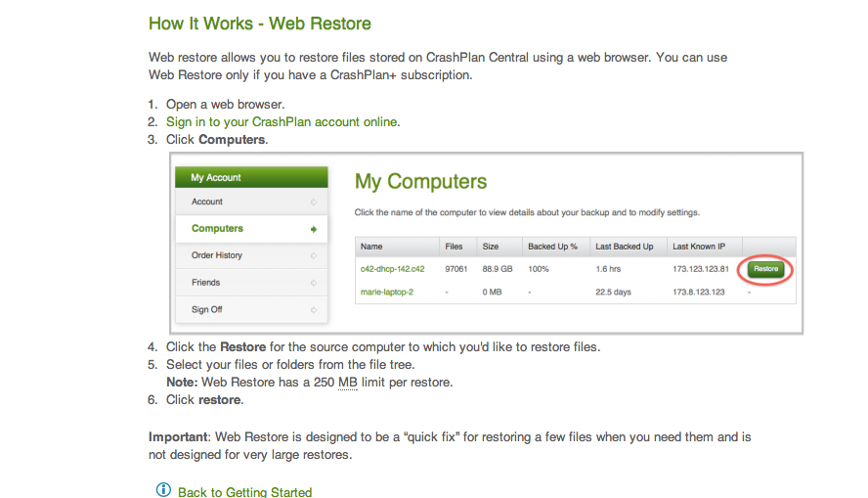868x498 pixels.
Task: Click the arrow icon beside Friends
Action: tap(314, 283)
